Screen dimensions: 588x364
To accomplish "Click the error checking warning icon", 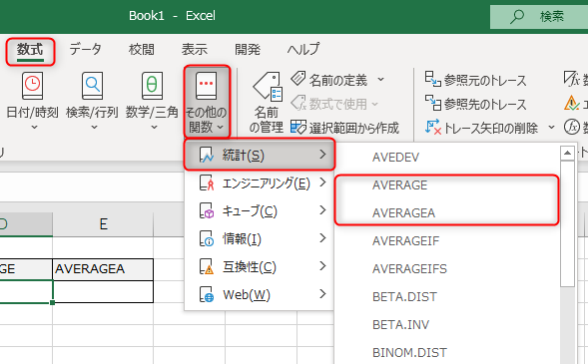I will (571, 103).
